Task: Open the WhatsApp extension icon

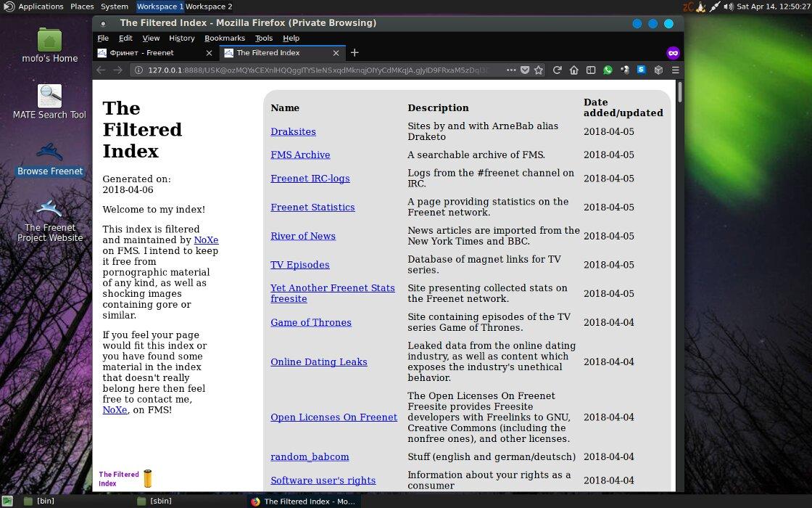Action: [x=608, y=70]
